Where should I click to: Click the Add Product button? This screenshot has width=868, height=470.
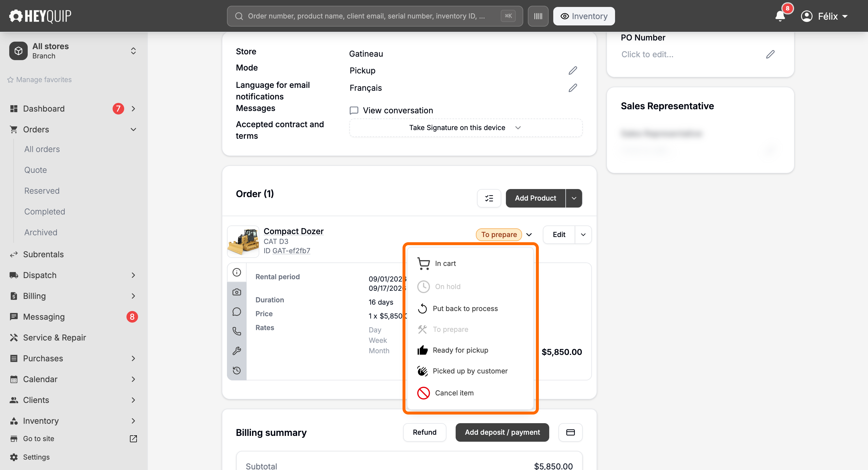coord(535,198)
